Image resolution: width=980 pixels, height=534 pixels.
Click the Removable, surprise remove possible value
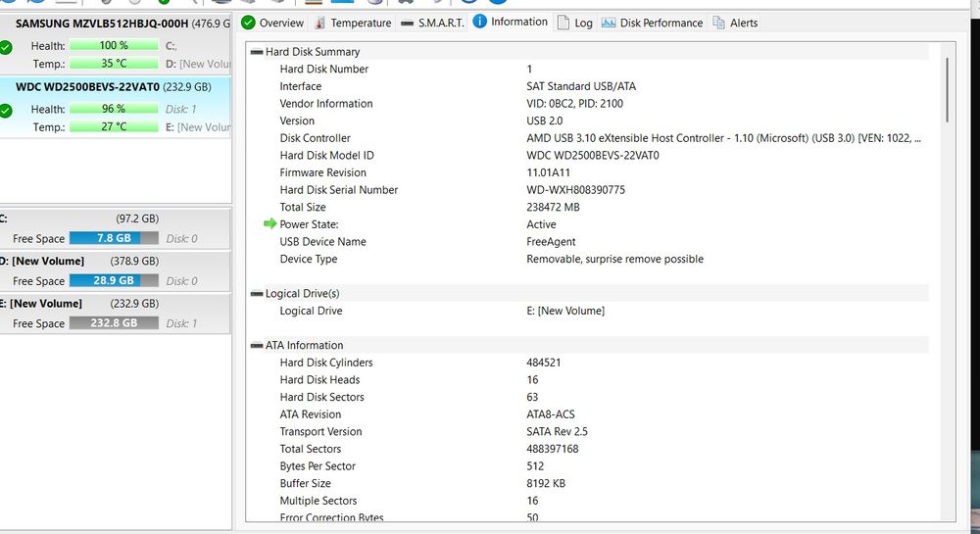(x=615, y=260)
